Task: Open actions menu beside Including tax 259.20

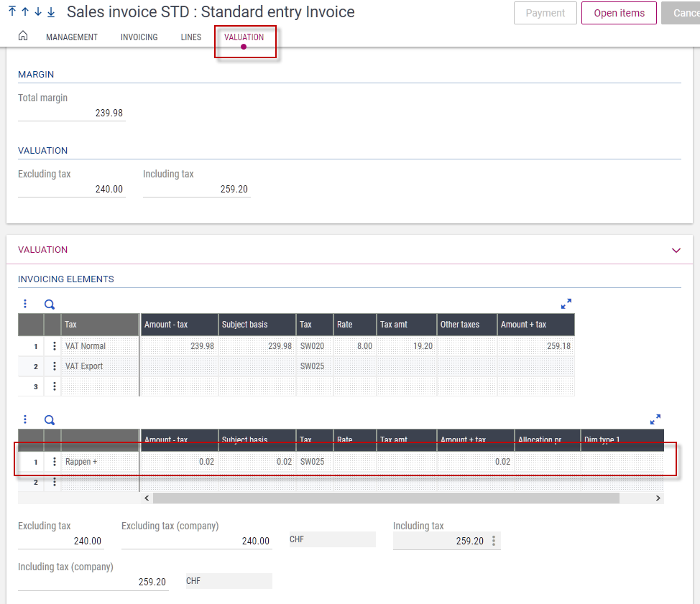Action: 493,541
